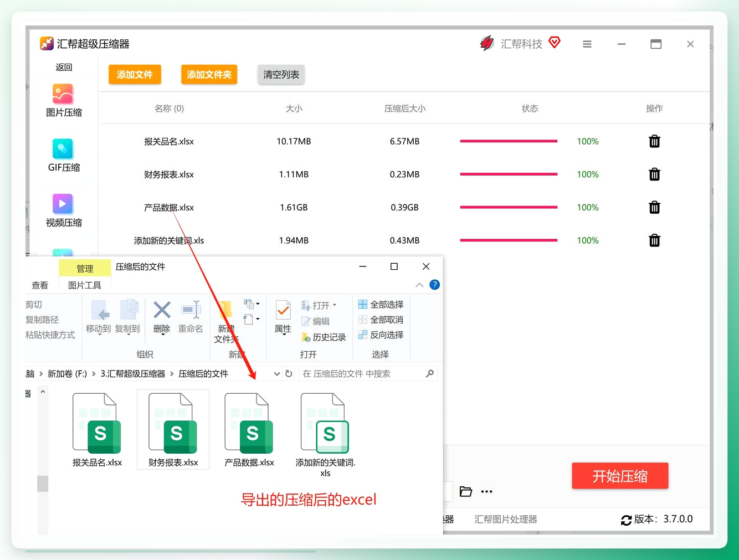Open the 视频压缩 tool in sidebar
The image size is (739, 560).
click(x=63, y=210)
